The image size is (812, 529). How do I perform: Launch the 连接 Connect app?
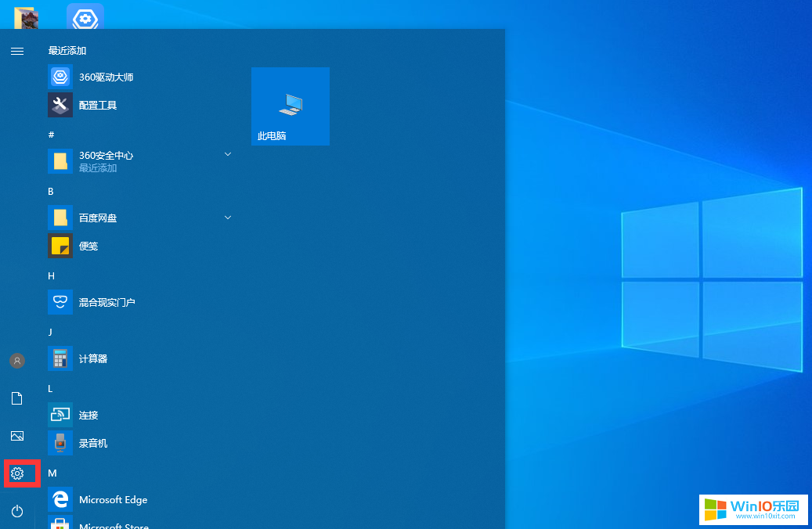(88, 416)
